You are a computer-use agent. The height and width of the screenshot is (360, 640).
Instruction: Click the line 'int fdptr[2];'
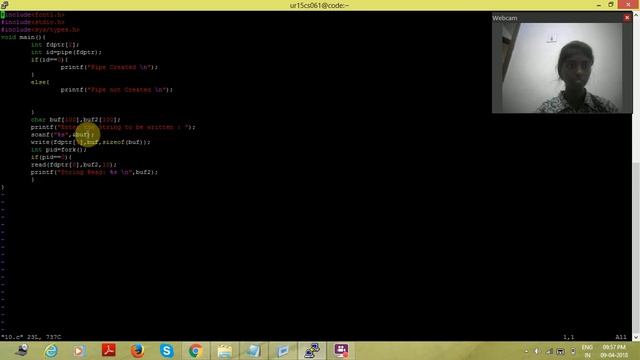55,44
